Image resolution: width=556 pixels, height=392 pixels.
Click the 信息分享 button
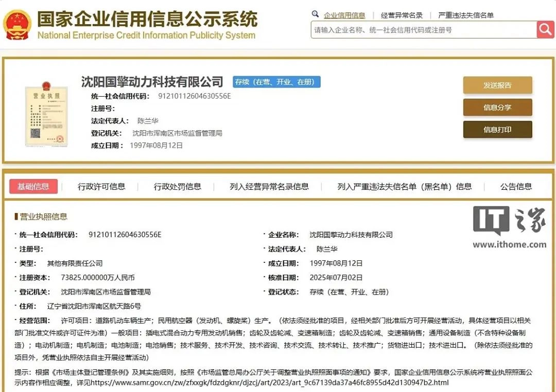497,107
